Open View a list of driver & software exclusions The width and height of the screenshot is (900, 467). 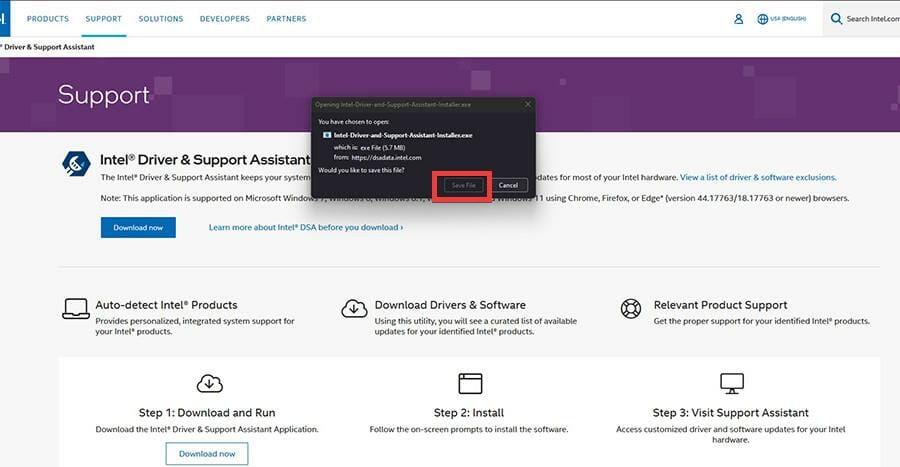click(758, 177)
